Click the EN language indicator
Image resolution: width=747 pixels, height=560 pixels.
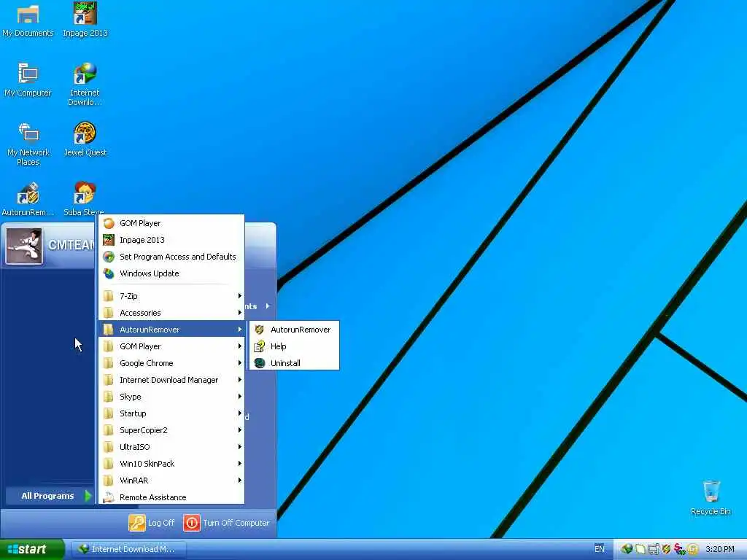click(600, 549)
